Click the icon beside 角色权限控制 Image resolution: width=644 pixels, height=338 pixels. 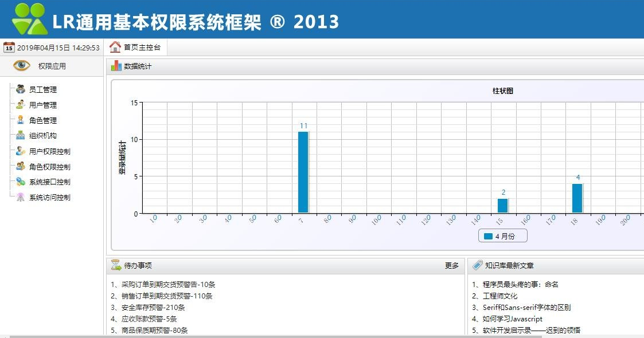point(21,166)
